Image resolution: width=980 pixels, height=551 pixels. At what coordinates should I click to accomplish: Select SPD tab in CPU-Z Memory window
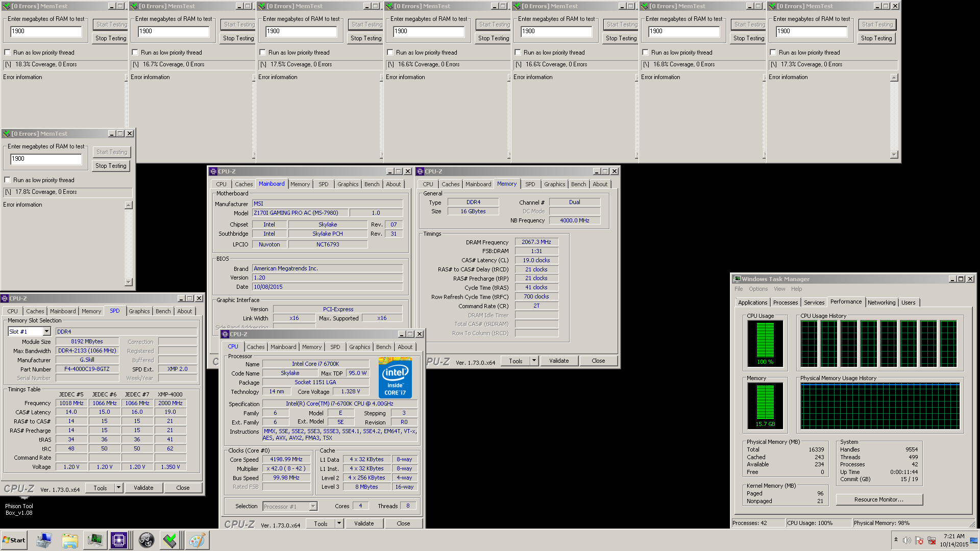point(530,184)
